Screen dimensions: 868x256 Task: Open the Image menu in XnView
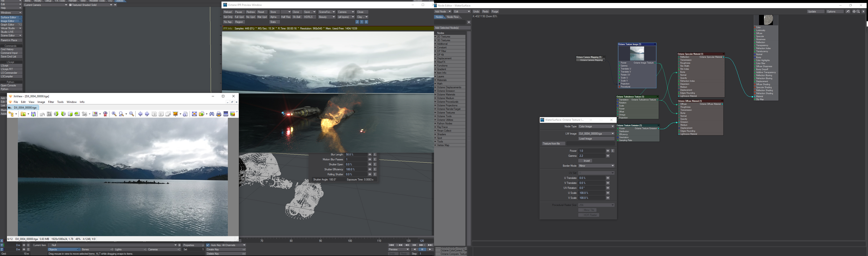pos(41,102)
